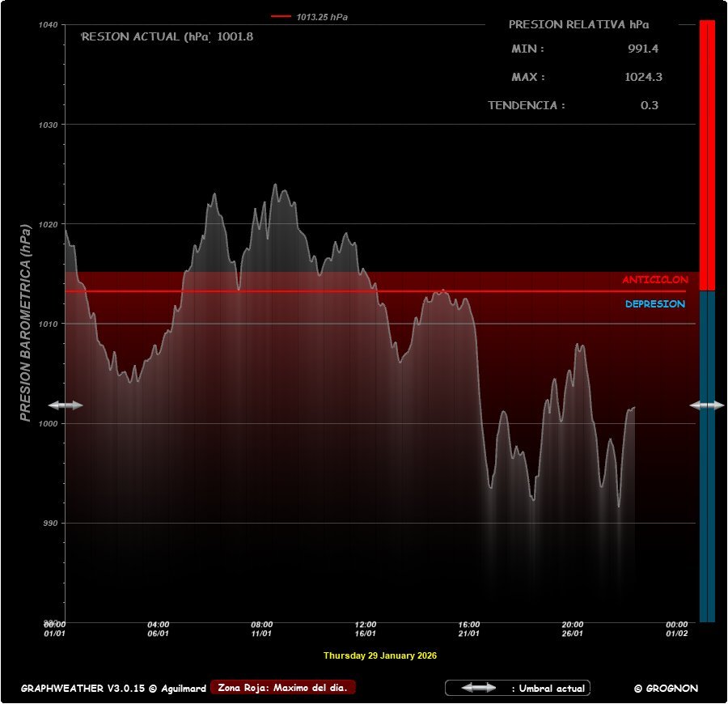728x704 pixels.
Task: Click the 20:00 26/01 time axis label
Action: [x=573, y=630]
